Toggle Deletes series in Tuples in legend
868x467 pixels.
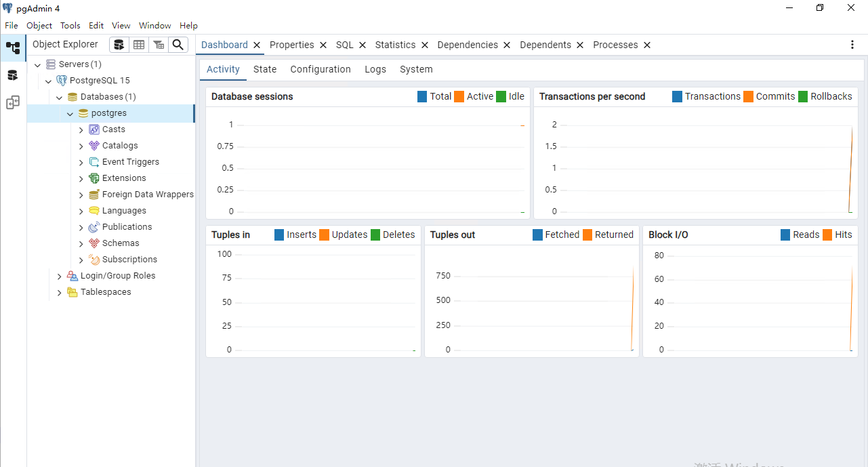click(392, 235)
